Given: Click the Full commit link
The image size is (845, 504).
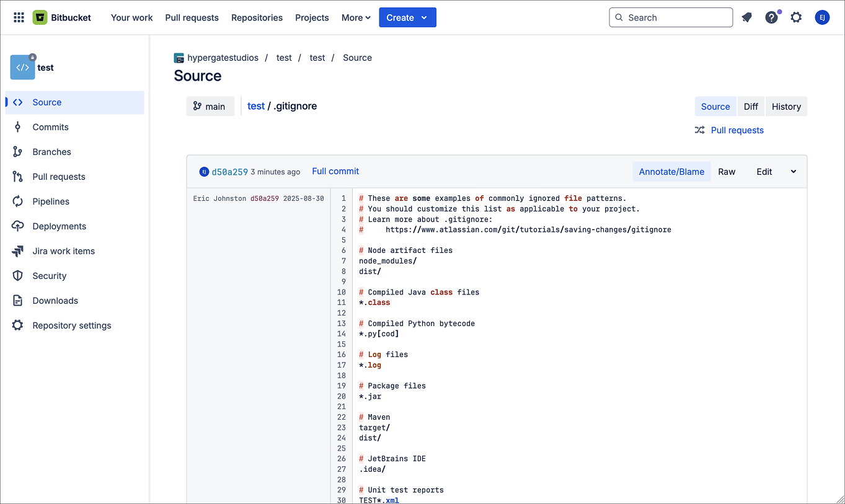Looking at the screenshot, I should pyautogui.click(x=335, y=171).
